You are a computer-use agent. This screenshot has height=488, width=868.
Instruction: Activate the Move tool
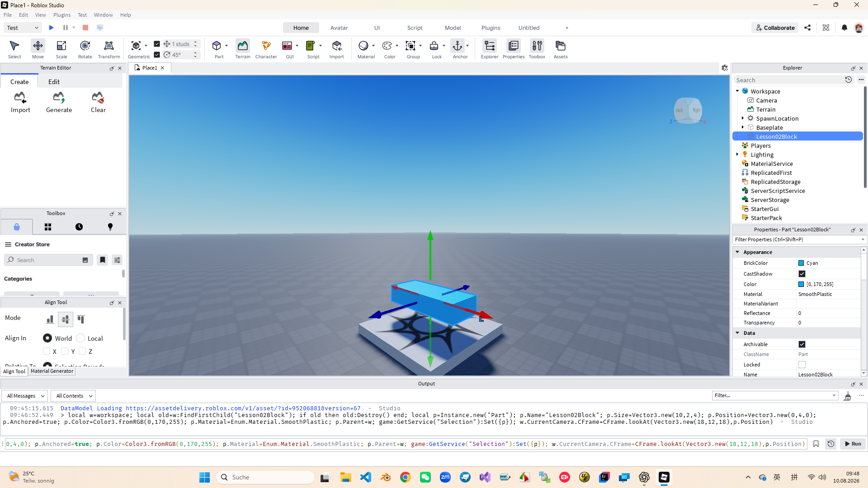[38, 49]
